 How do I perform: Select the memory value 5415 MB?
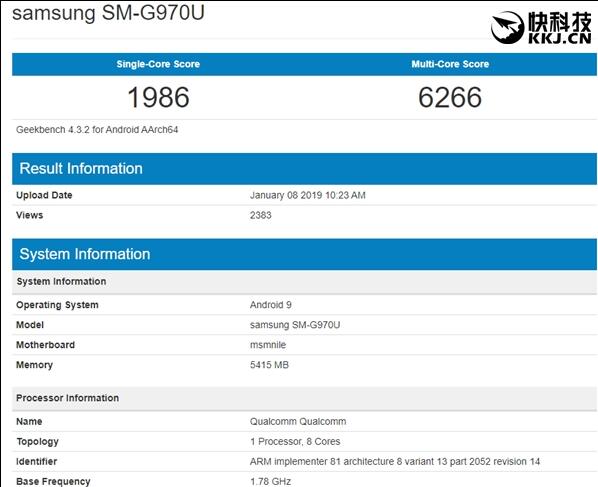click(269, 365)
